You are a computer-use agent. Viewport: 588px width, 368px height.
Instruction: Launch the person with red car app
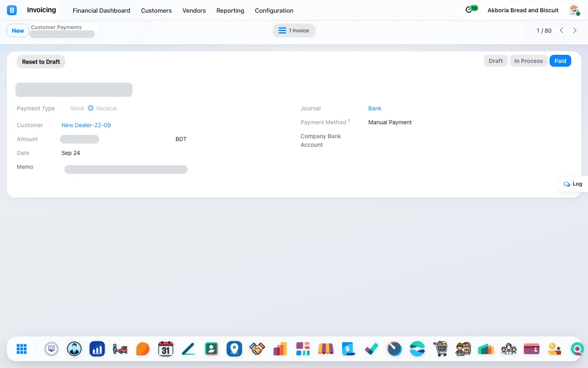coord(120,349)
